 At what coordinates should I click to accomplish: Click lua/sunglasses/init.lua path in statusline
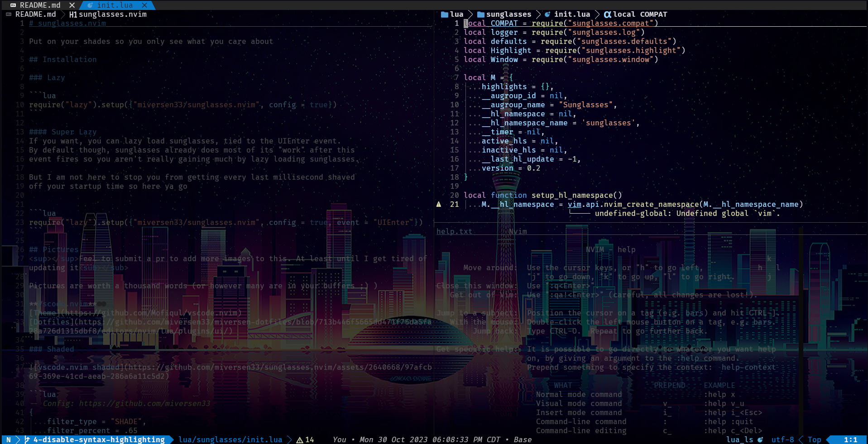pos(230,439)
